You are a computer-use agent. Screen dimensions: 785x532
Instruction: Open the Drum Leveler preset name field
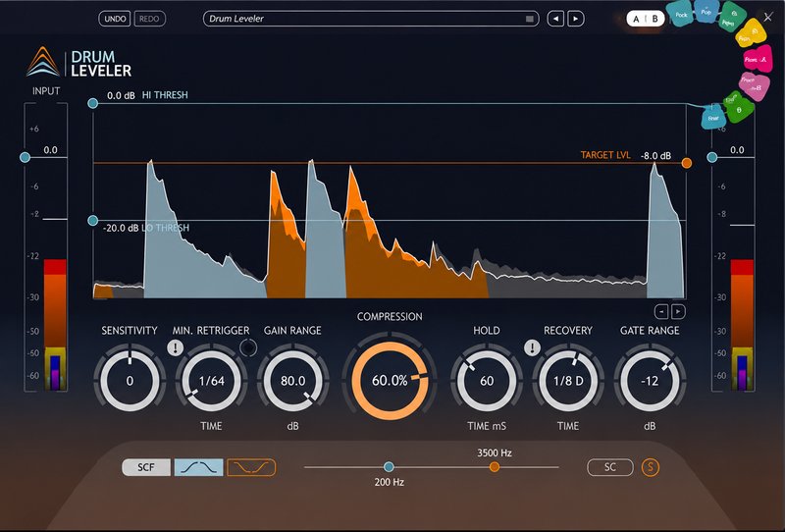pyautogui.click(x=371, y=19)
